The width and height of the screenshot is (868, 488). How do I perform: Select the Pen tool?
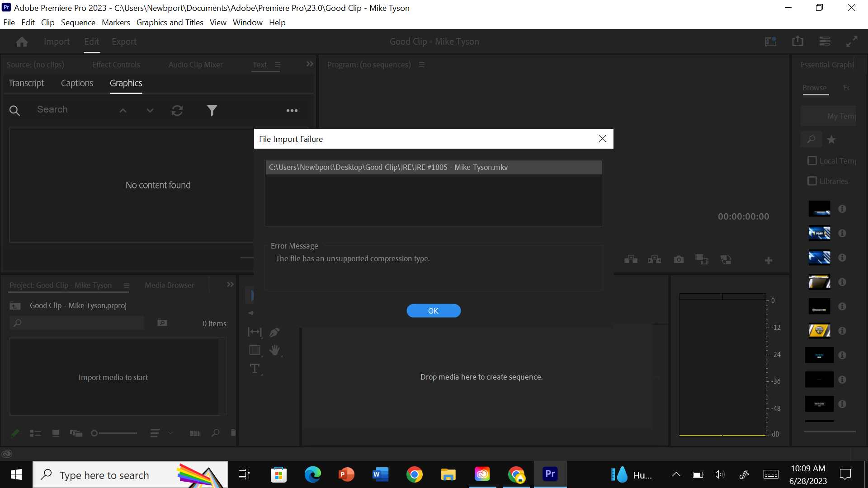[274, 333]
